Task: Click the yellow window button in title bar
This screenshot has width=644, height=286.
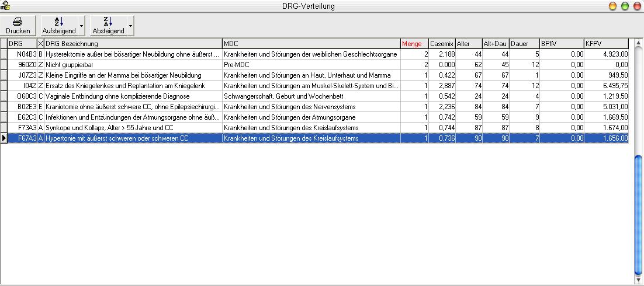Action: click(x=613, y=6)
